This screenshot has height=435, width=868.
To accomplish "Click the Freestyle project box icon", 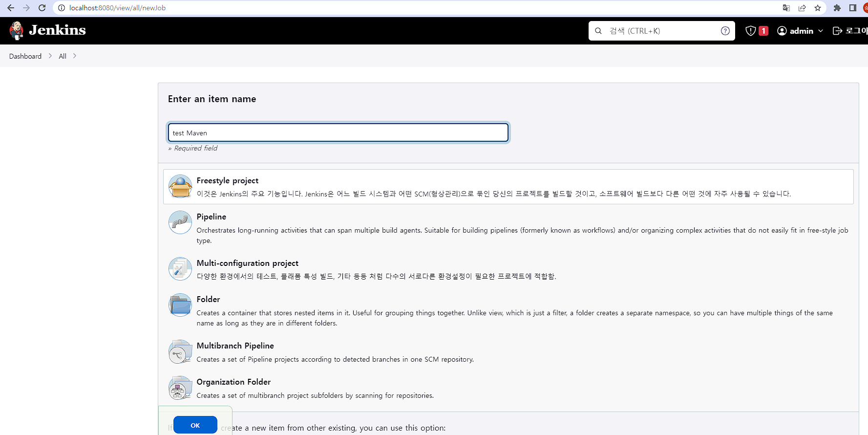I will [180, 186].
